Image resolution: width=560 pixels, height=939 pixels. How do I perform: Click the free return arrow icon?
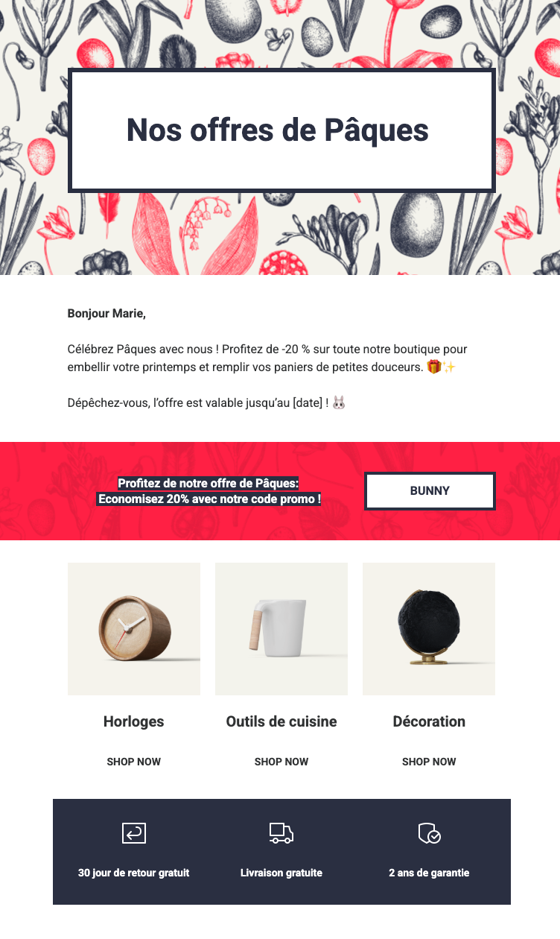tap(134, 833)
